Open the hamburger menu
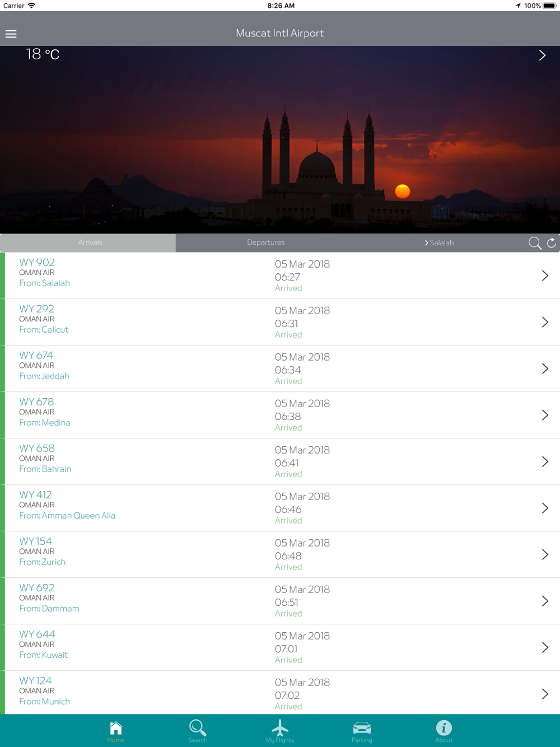 click(11, 34)
